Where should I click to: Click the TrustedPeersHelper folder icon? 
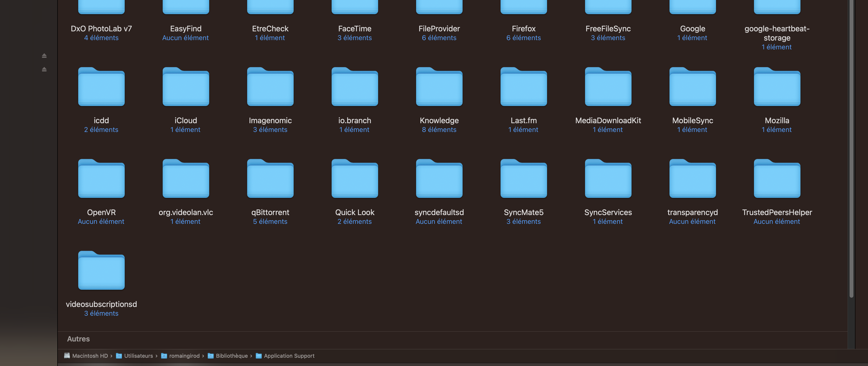tap(777, 179)
